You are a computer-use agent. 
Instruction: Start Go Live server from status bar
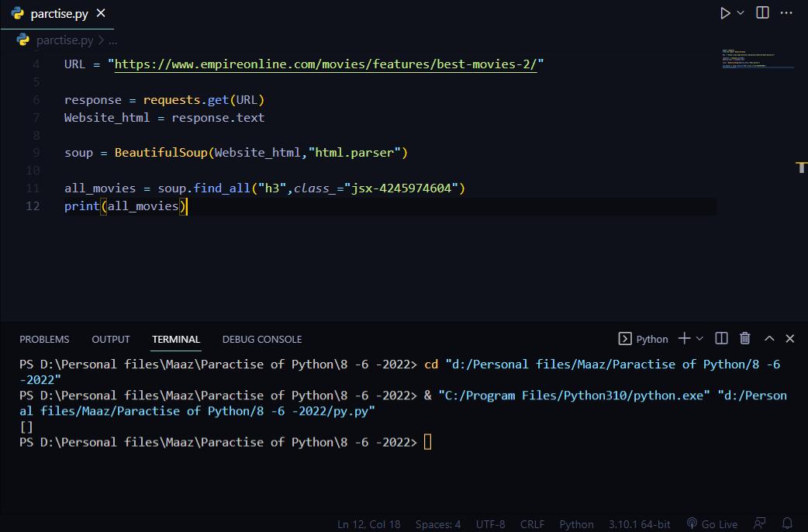coord(712,524)
